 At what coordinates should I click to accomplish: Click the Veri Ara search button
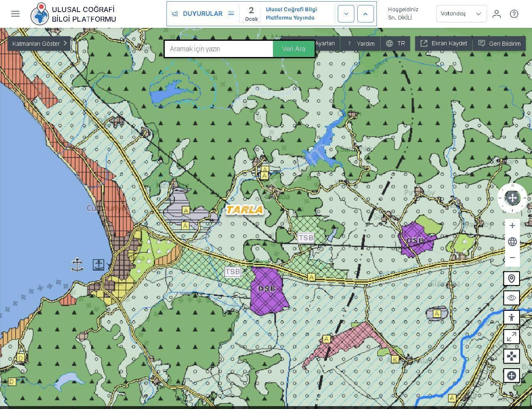(x=294, y=49)
